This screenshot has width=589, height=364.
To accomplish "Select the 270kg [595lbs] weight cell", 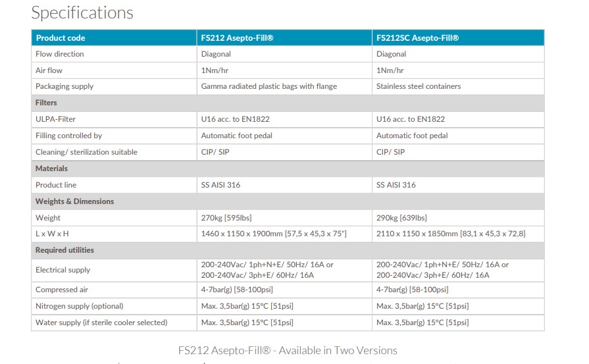I will pyautogui.click(x=226, y=218).
